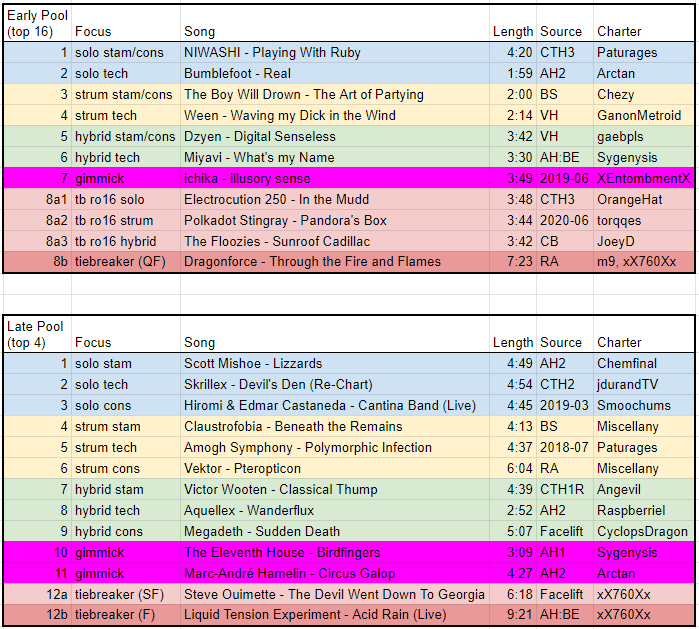The width and height of the screenshot is (699, 629).
Task: Click 'Marc-André Hamelin - Circus Galop' cell
Action: click(x=335, y=573)
